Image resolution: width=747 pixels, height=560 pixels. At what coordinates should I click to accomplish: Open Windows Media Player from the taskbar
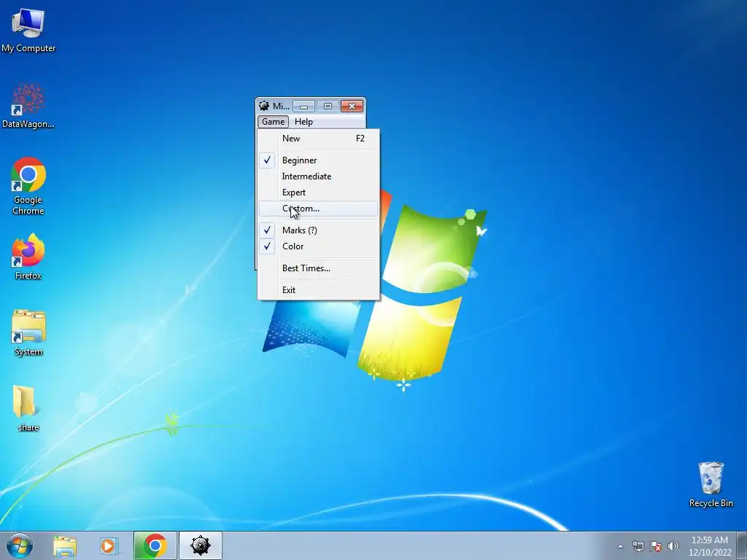(109, 546)
